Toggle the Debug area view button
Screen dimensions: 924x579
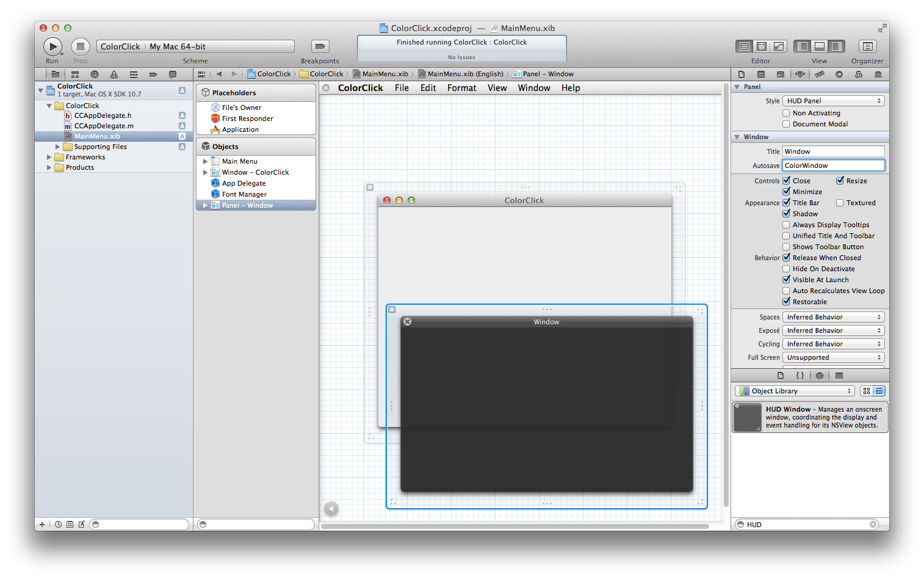pos(820,46)
